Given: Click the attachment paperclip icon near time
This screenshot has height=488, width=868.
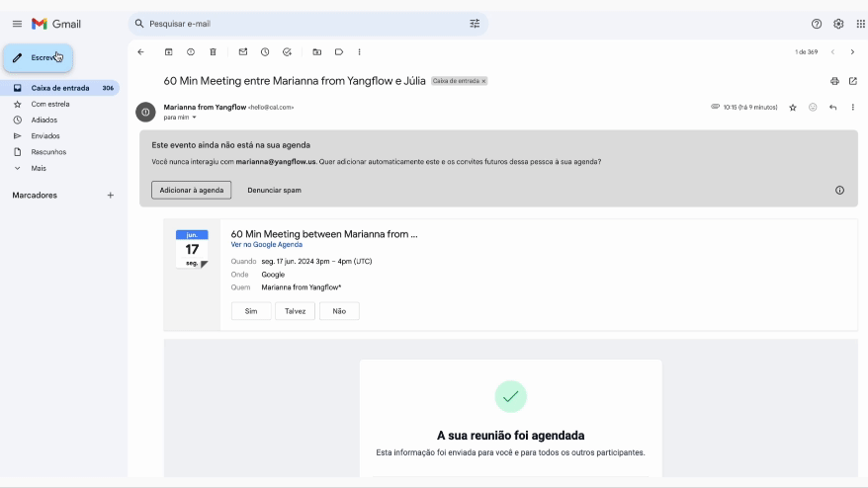Looking at the screenshot, I should pos(715,107).
